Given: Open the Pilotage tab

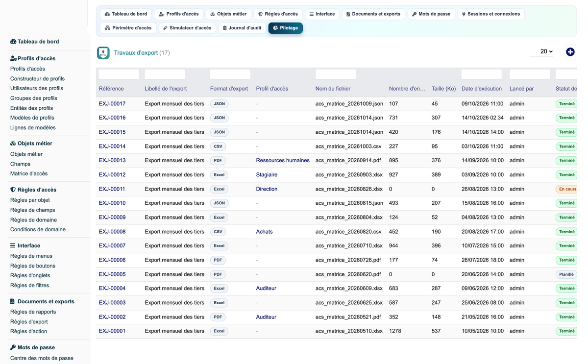Looking at the screenshot, I should [286, 28].
